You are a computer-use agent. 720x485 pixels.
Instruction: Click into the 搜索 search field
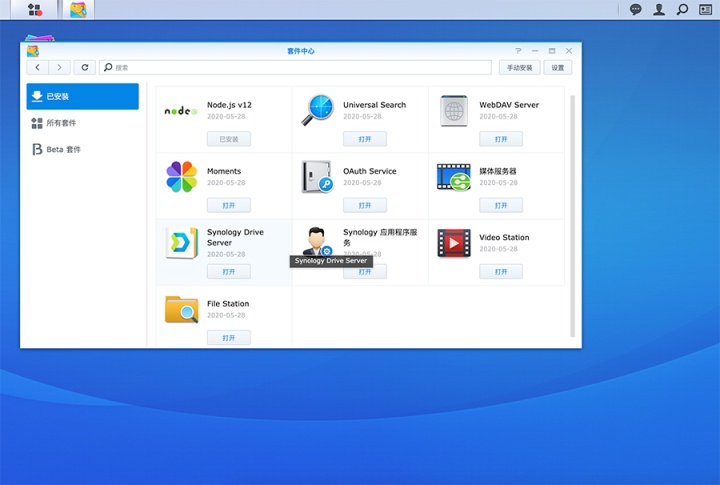(300, 68)
